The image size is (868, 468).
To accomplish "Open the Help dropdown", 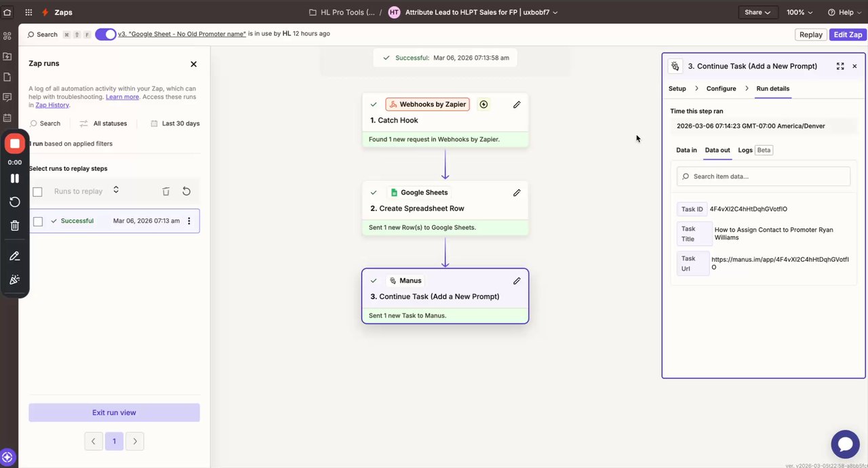I will pos(845,12).
